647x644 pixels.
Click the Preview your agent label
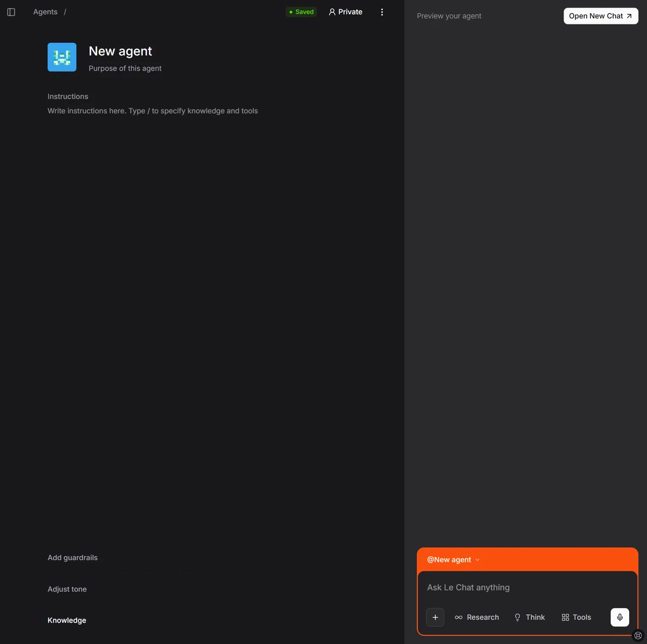click(x=449, y=16)
